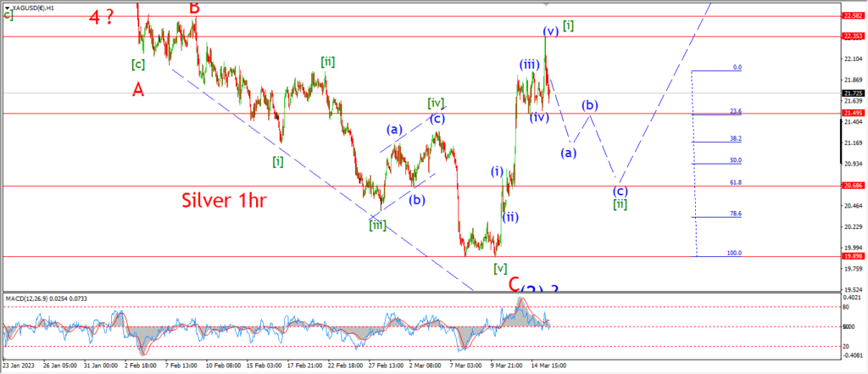Screen dimensions: 868x374
Task: Click the 0.0 Fibonacci level label
Action: click(737, 67)
